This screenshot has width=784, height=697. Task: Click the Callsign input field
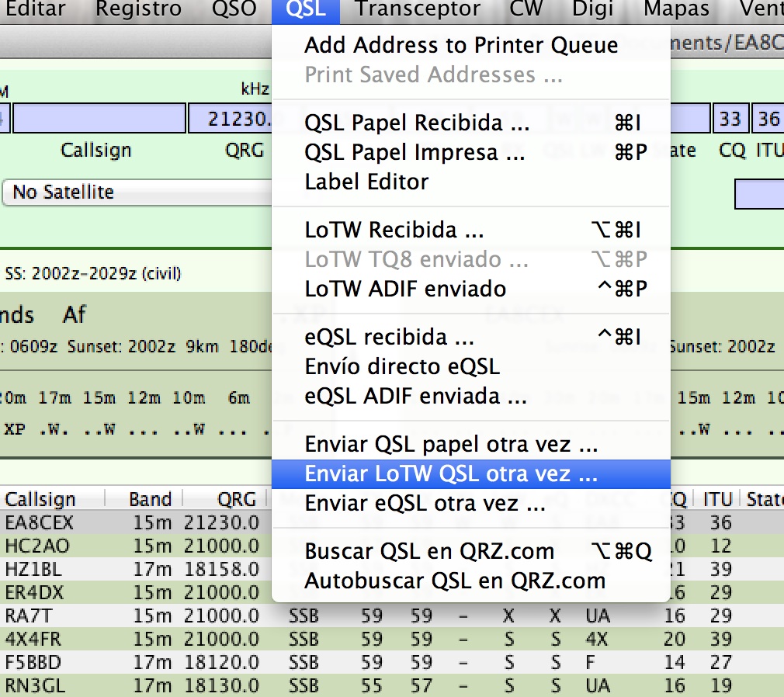99,119
